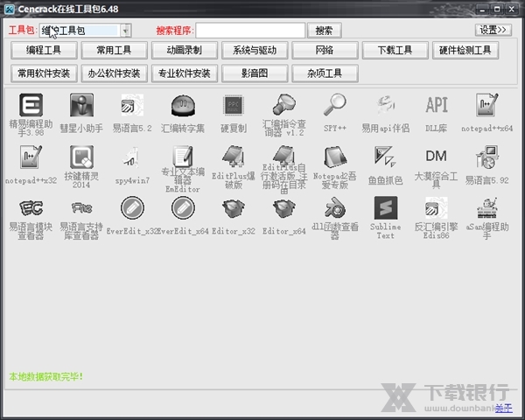Open 易语言5.2 icon

pyautogui.click(x=132, y=105)
